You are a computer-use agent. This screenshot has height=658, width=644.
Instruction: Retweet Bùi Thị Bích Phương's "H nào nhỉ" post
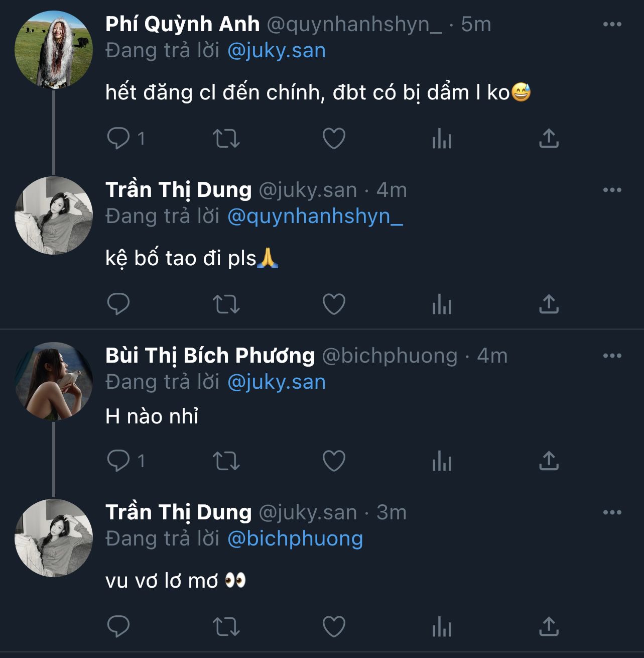click(226, 461)
